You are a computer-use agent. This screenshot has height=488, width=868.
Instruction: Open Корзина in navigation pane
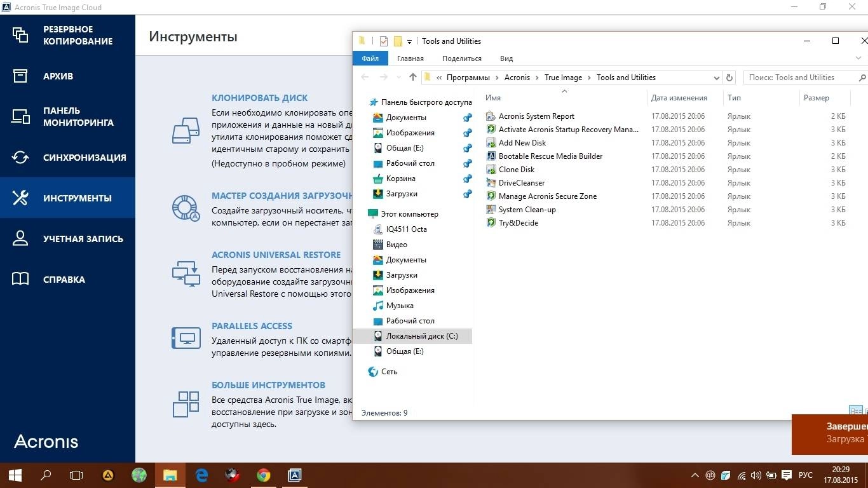[400, 179]
